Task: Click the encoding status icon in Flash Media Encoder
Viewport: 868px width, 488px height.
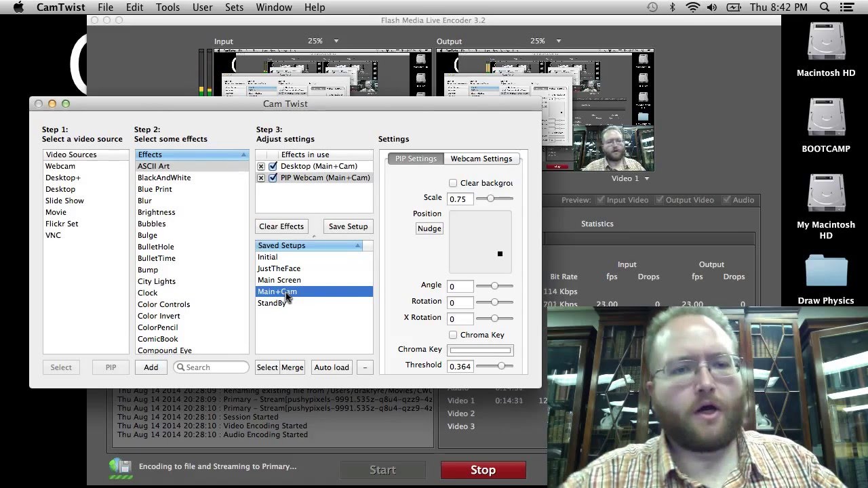Action: (x=120, y=468)
